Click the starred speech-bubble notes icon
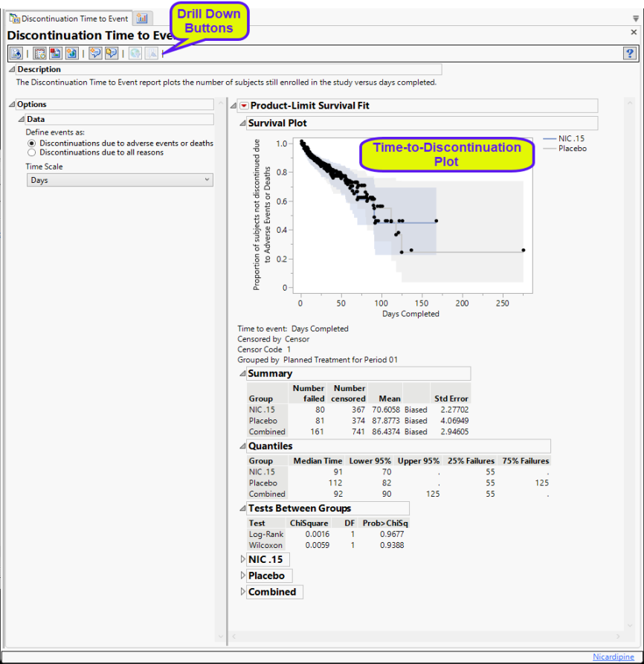 click(95, 54)
